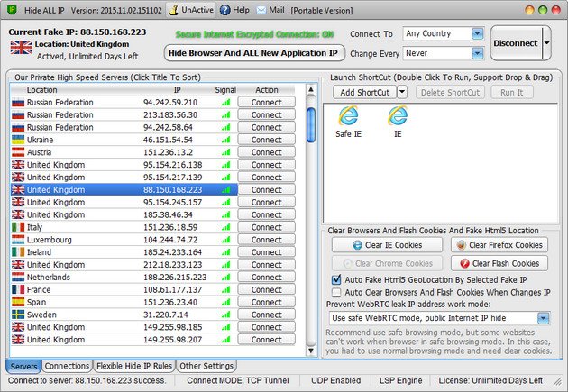Click the UDP Enabled status bar entry
568x392 pixels.
(x=335, y=380)
